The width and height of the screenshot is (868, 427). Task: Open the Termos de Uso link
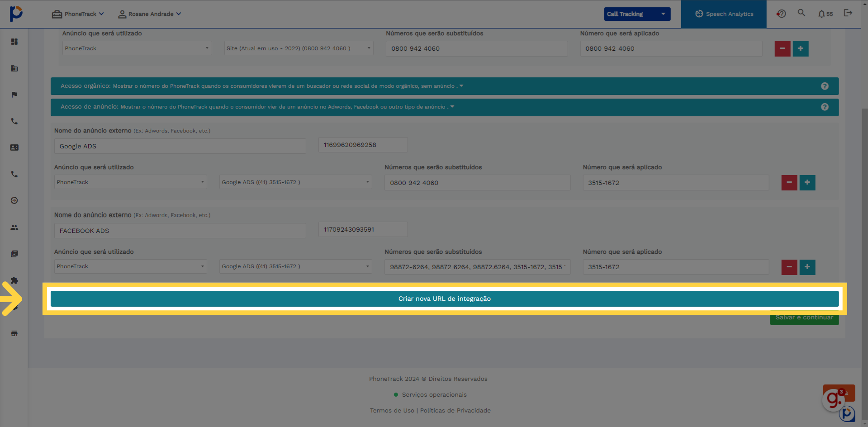(392, 410)
